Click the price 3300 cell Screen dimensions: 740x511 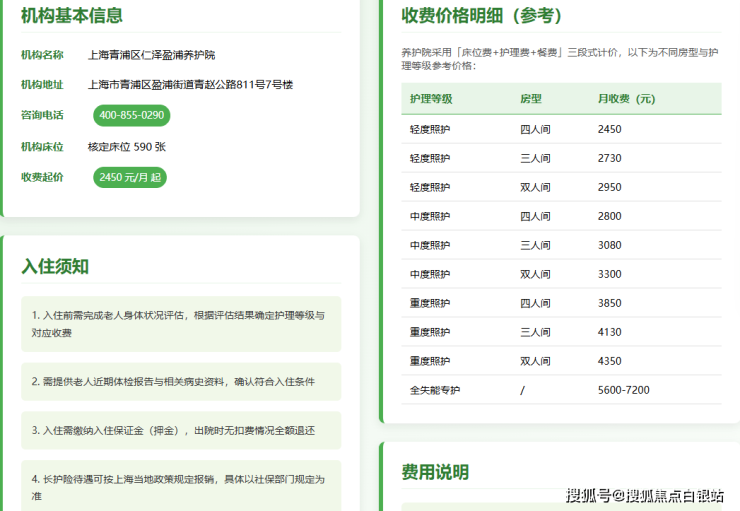point(610,274)
